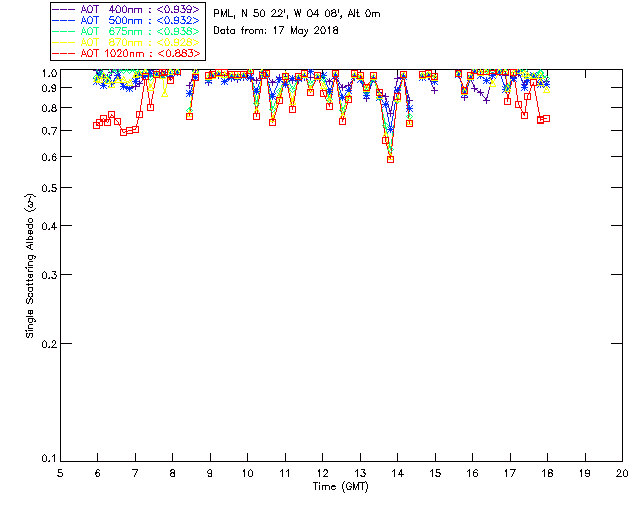Click the x-axis tick label 18
Screen dimensions: 640x512
(547, 473)
